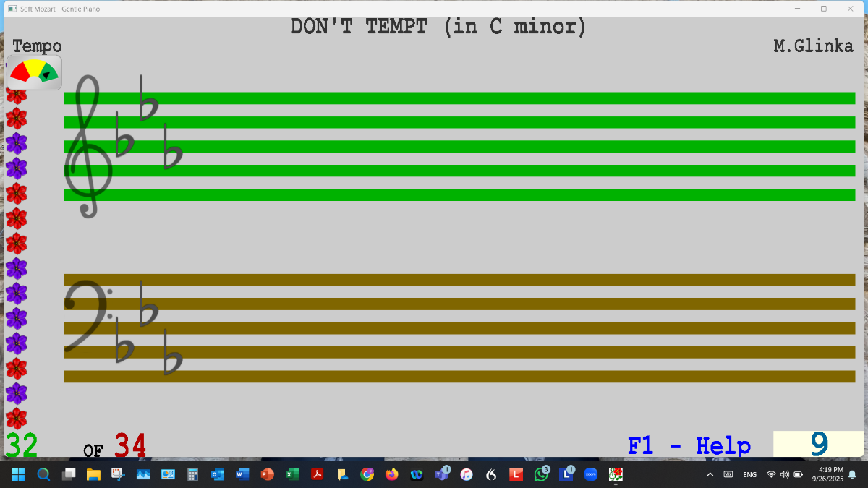Open WhatsApp from the taskbar
Image resolution: width=868 pixels, height=488 pixels.
click(541, 474)
